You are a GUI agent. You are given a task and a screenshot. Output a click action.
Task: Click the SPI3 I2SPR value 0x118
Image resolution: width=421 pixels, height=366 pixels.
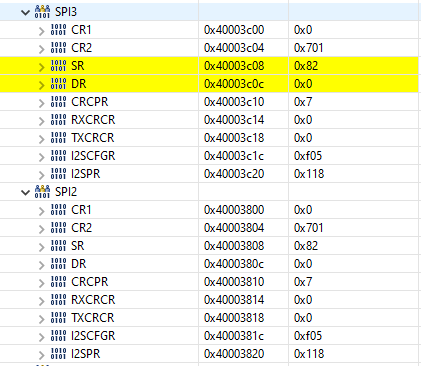(x=309, y=174)
